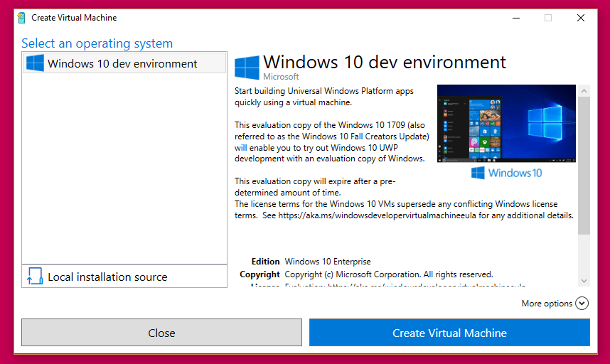
Task: Click the large Windows logo in details header
Action: pyautogui.click(x=247, y=68)
